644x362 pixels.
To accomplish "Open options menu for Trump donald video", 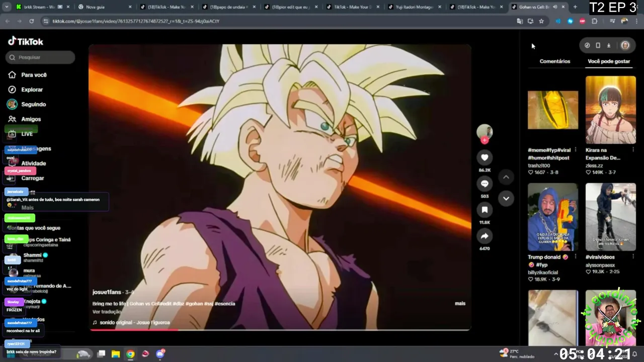I will tap(576, 257).
